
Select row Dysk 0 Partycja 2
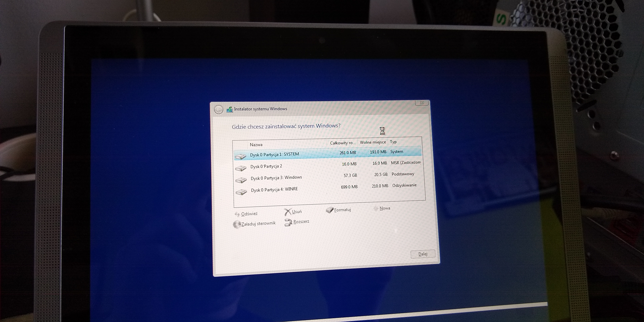coord(328,165)
